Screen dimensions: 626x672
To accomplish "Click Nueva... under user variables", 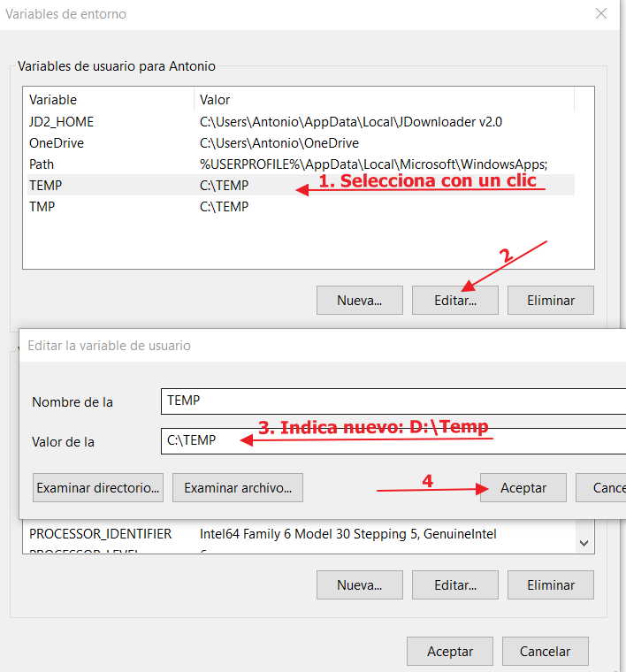I will click(360, 300).
